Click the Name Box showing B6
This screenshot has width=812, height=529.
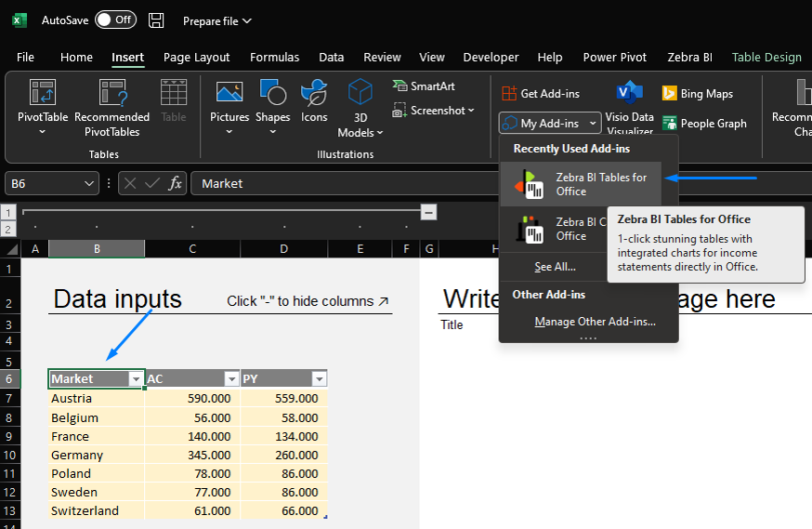pos(44,183)
